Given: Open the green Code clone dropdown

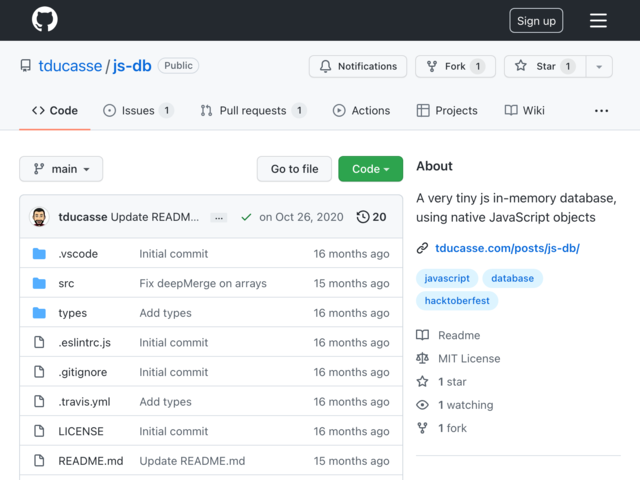Looking at the screenshot, I should coord(371,169).
